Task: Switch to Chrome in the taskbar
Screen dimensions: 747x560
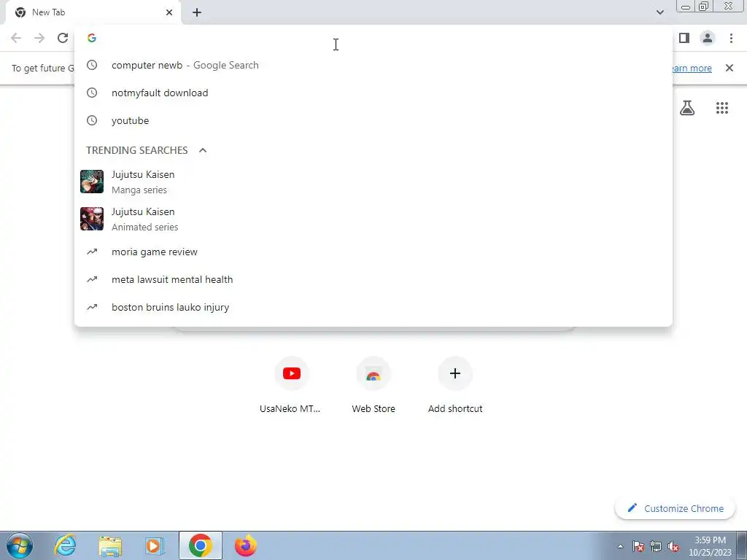Action: (201, 545)
